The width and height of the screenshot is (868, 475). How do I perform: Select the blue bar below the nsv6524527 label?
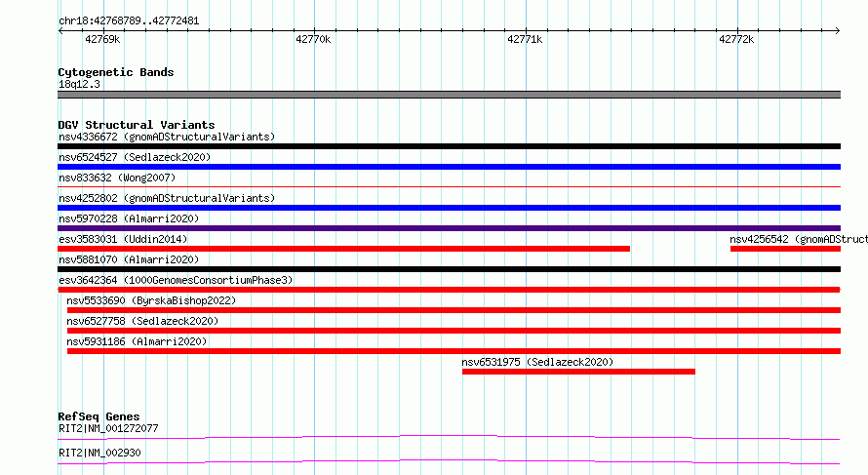click(449, 167)
